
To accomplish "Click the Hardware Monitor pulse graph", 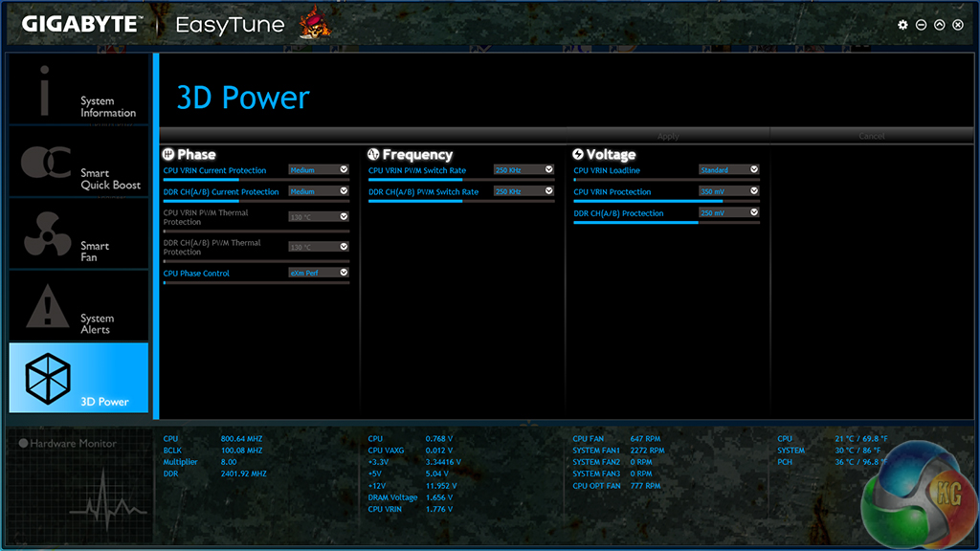I will (x=107, y=499).
